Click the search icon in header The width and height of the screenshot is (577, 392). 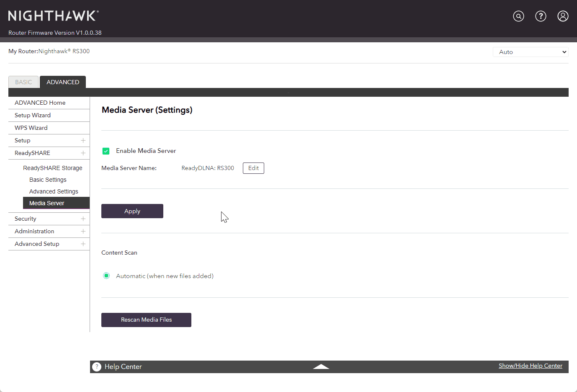tap(518, 16)
